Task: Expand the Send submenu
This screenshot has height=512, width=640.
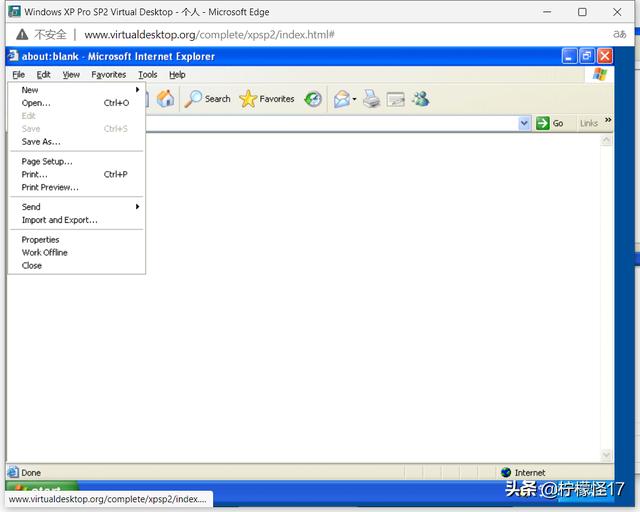Action: click(x=77, y=207)
